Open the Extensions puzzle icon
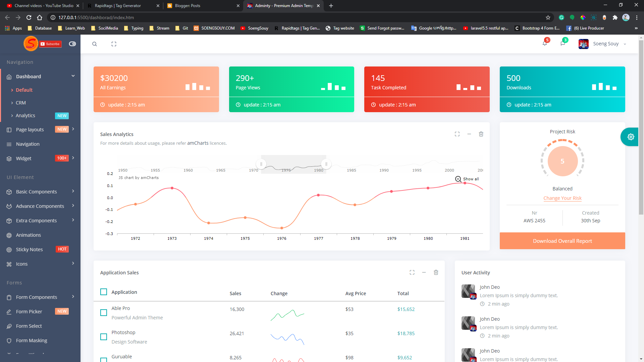This screenshot has height=362, width=644. [615, 17]
